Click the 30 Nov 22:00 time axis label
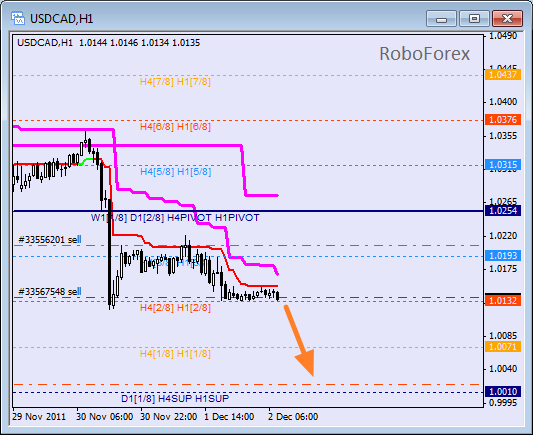 tap(169, 417)
